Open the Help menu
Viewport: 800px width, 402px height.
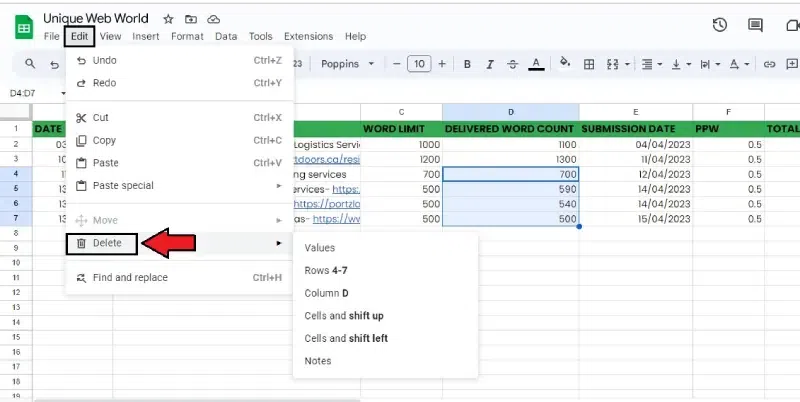[x=355, y=36]
